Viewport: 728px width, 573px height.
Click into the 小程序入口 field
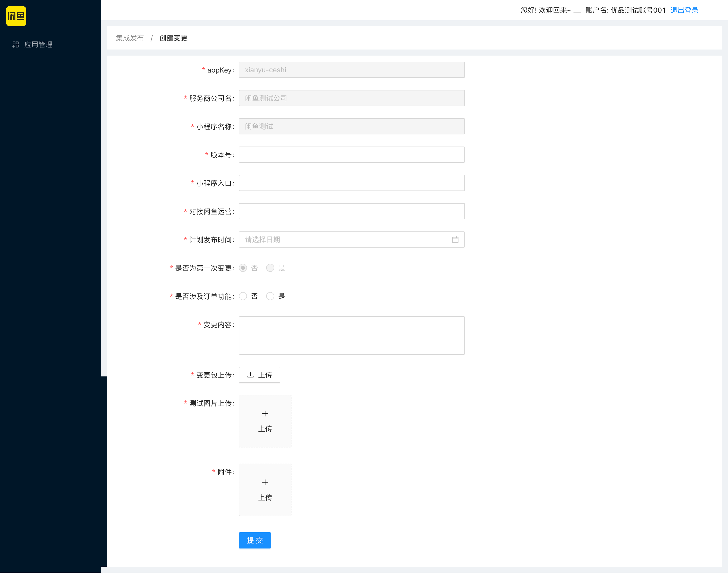point(351,183)
